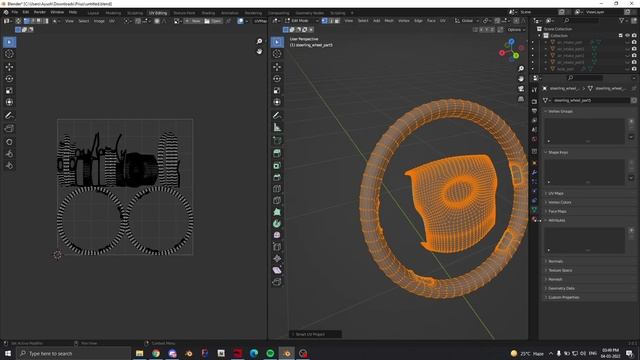Activate the 3D viewport Select Box tool
Image resolution: width=640 pixels, height=360 pixels.
(277, 42)
